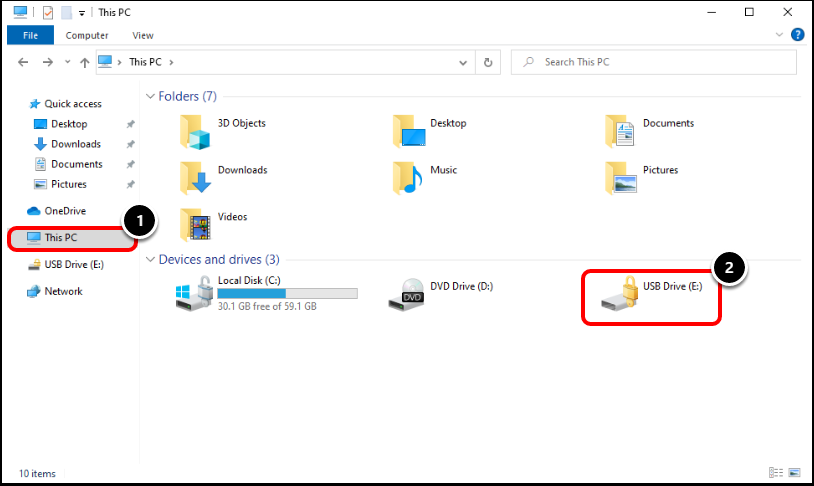Select Desktop under Quick access
The image size is (814, 486).
(61, 124)
